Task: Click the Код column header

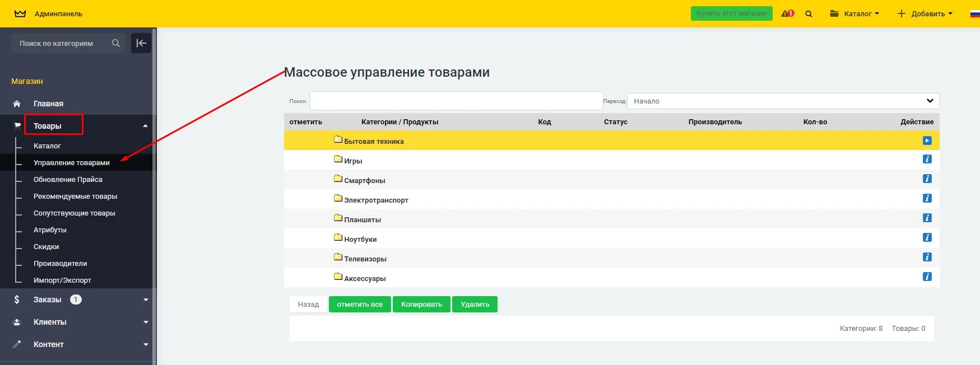Action: pos(545,121)
